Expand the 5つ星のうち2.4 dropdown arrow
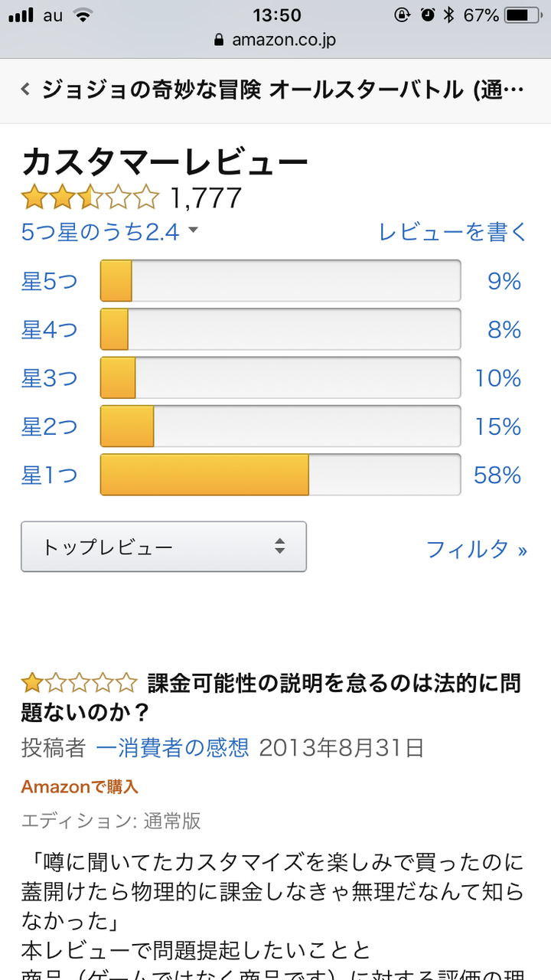This screenshot has height=980, width=551. point(193,230)
